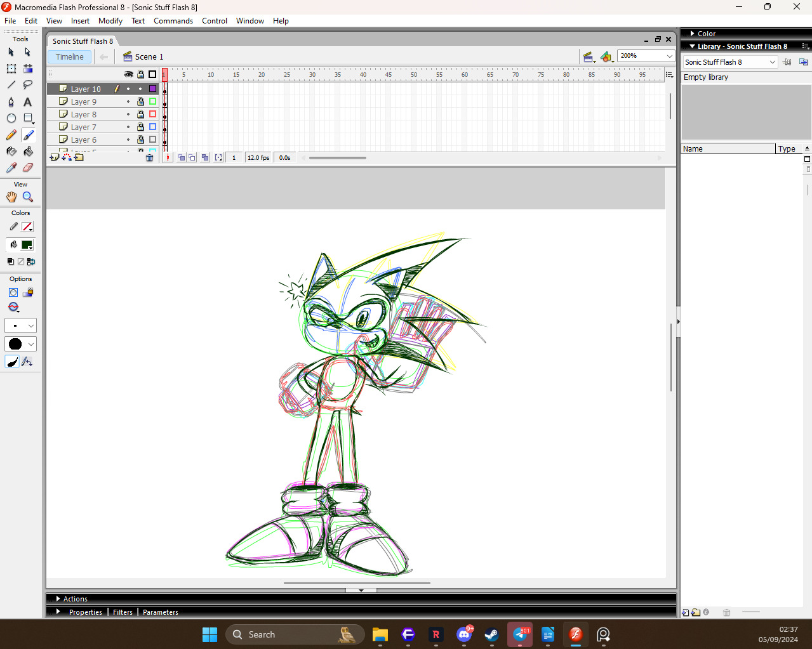
Task: Open the fill color swatch
Action: (x=27, y=245)
